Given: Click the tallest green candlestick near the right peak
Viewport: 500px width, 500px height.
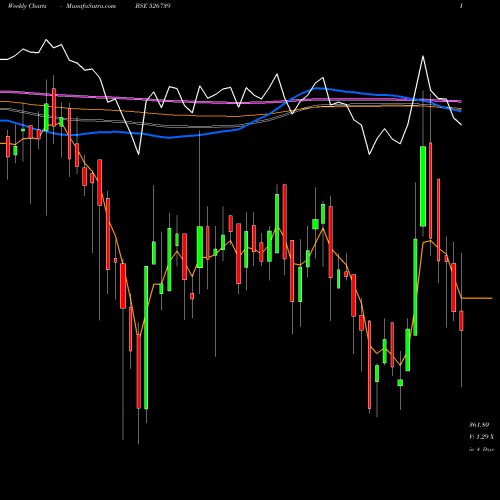Looking at the screenshot, I should [x=423, y=186].
